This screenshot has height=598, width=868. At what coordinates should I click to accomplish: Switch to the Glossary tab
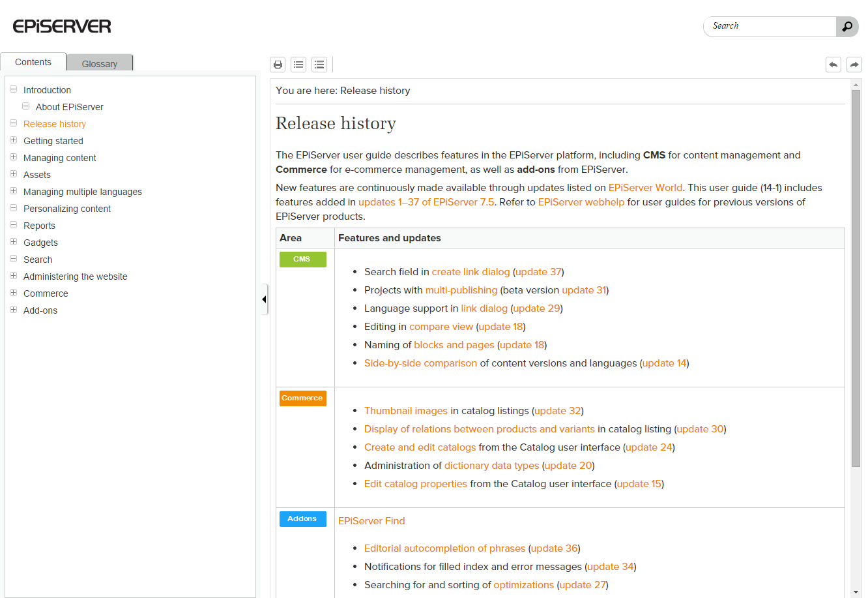[99, 63]
